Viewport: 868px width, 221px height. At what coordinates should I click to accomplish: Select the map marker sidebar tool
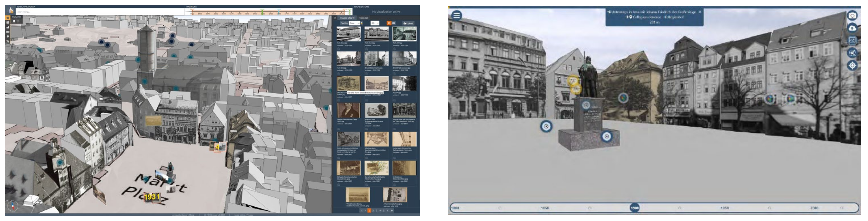tap(8, 36)
